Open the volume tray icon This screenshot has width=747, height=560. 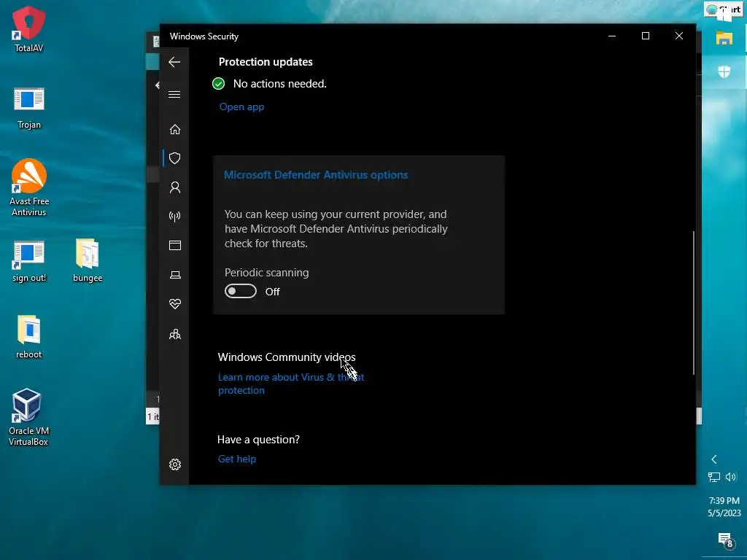pos(731,477)
